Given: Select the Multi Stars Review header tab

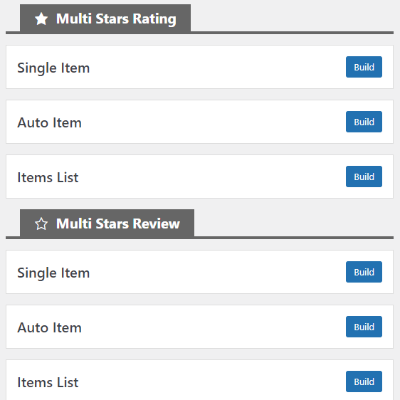Looking at the screenshot, I should (x=107, y=223).
